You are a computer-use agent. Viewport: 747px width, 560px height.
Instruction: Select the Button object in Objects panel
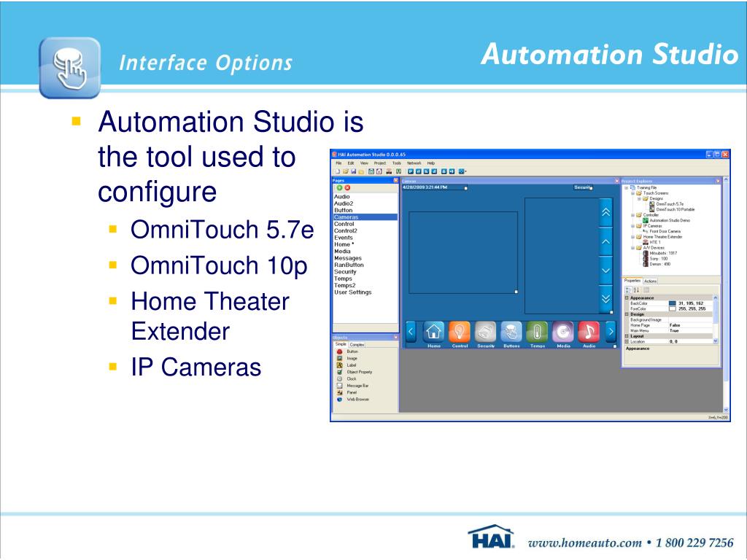click(347, 351)
